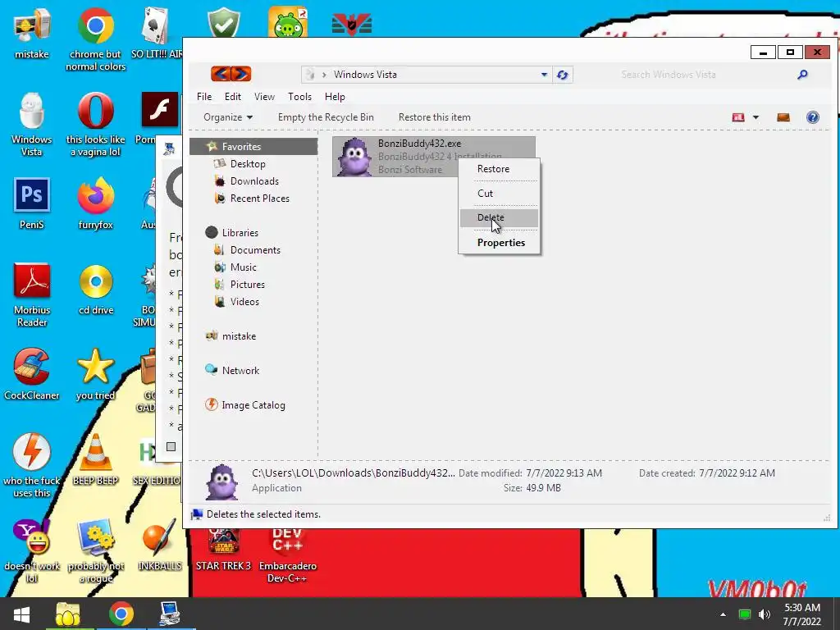Open the green shield checkmark desktop icon
Image resolution: width=840 pixels, height=630 pixels.
pos(223,22)
